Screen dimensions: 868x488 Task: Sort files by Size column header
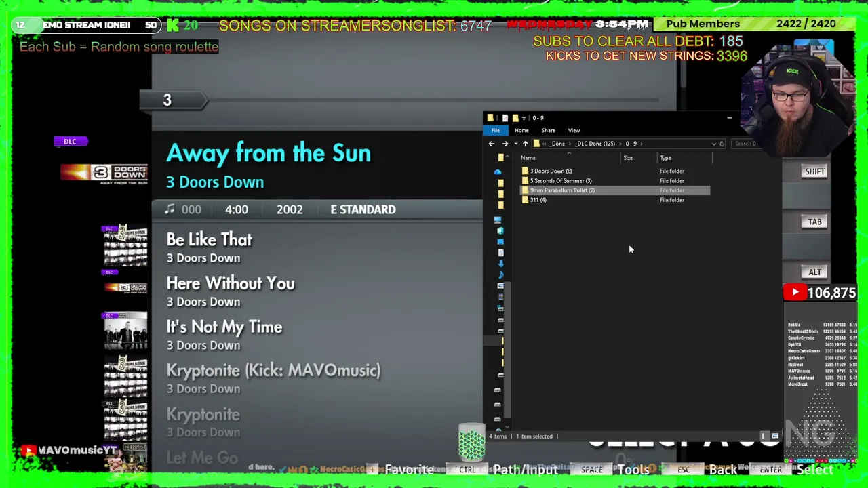click(628, 158)
